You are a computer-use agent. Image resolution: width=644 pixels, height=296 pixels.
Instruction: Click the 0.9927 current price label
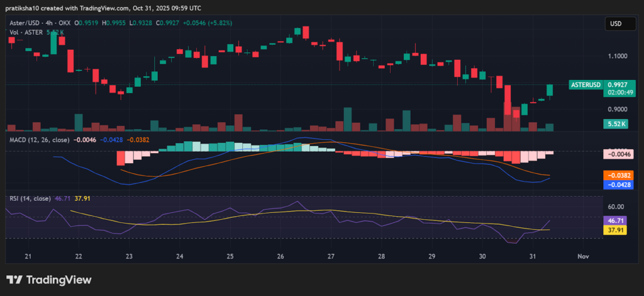pos(618,84)
